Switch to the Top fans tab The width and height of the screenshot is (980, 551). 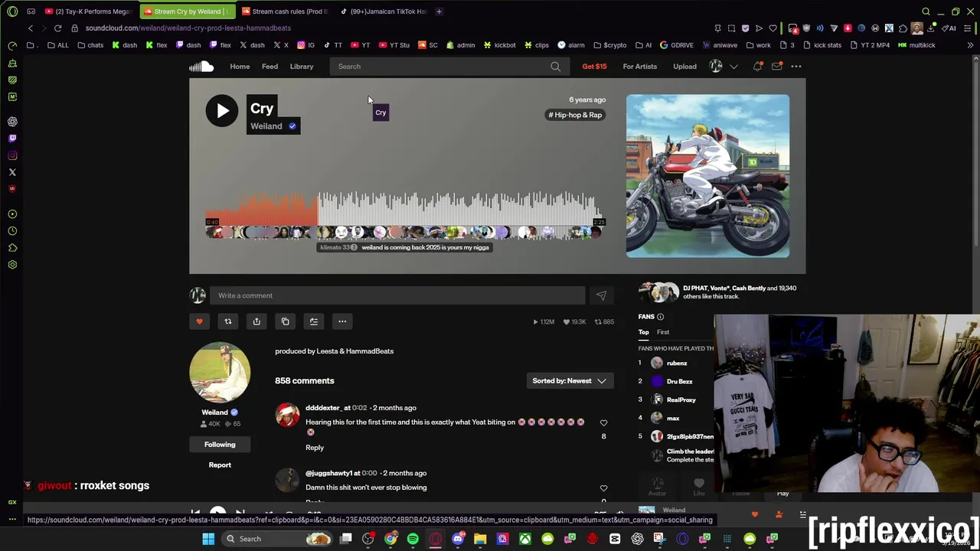[644, 332]
